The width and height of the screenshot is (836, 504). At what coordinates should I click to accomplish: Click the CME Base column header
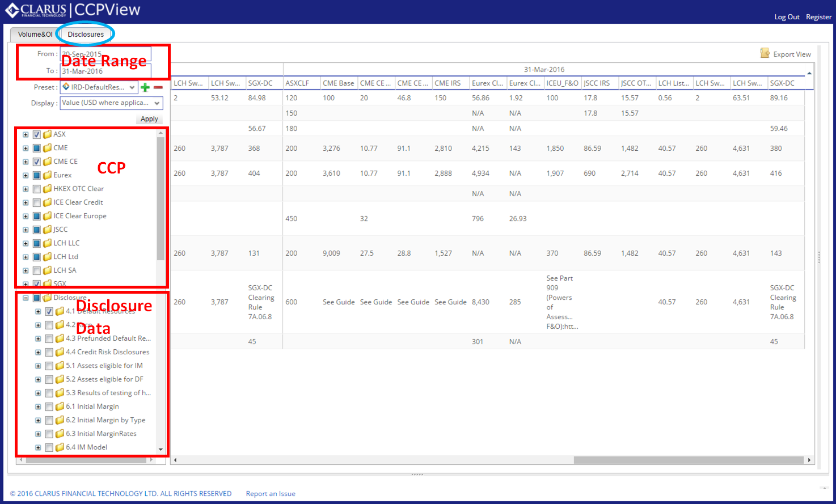(339, 83)
